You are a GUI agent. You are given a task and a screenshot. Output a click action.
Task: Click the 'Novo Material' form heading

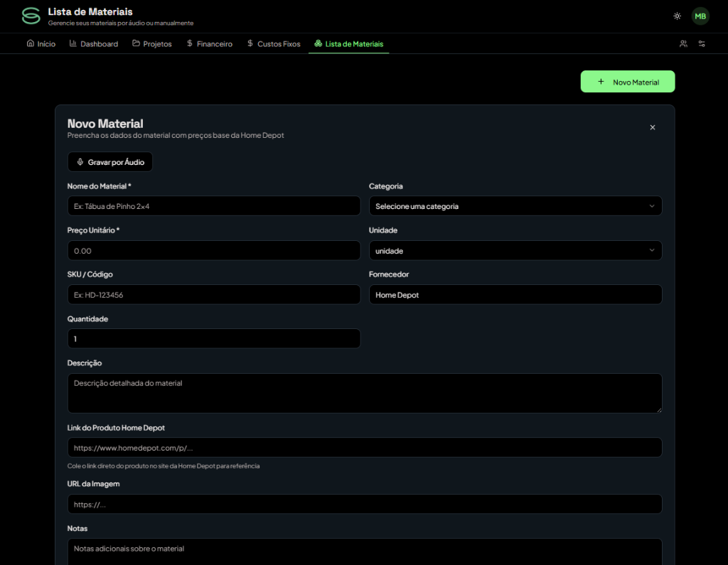tap(105, 124)
